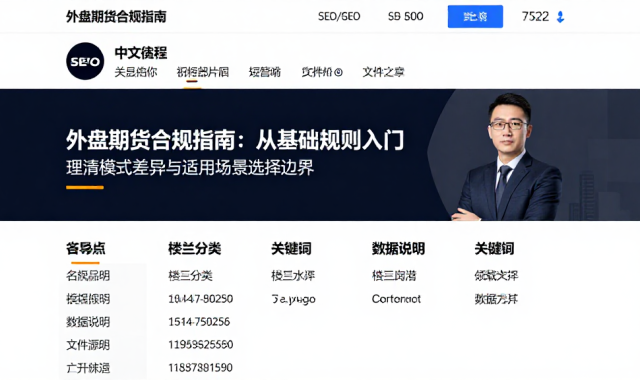Switch to the 文件之章 tab
Viewport: 640px width, 380px height.
coord(383,72)
